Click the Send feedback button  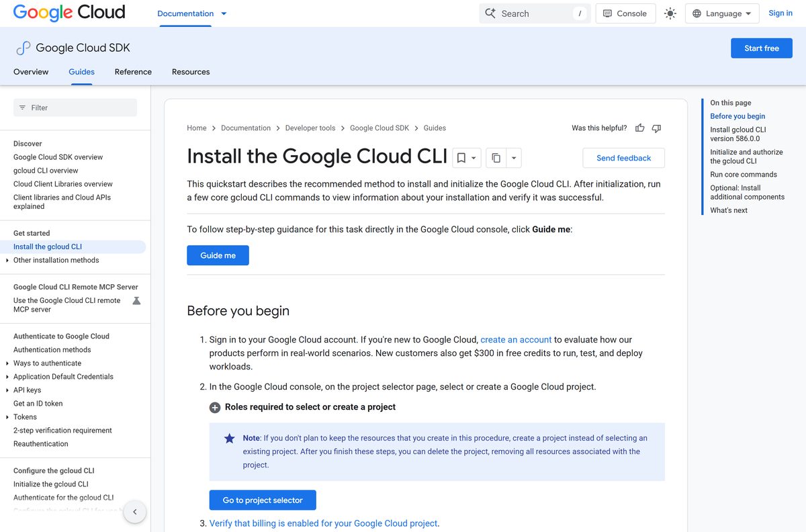tap(623, 158)
